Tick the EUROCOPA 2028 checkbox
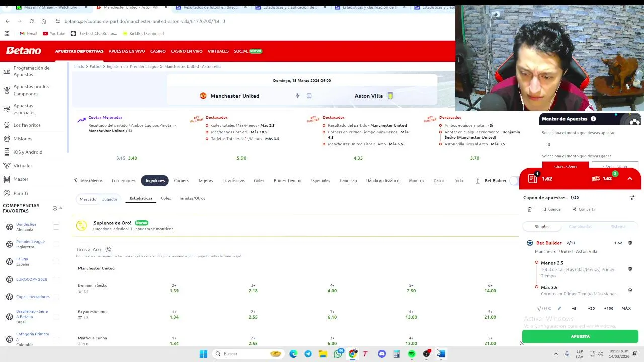The height and width of the screenshot is (362, 644). click(56, 279)
